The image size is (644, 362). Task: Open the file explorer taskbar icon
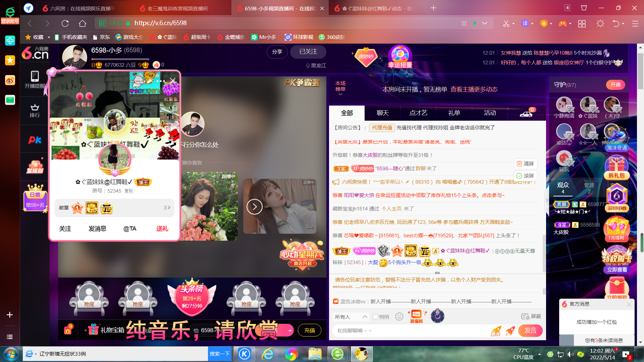point(315,354)
